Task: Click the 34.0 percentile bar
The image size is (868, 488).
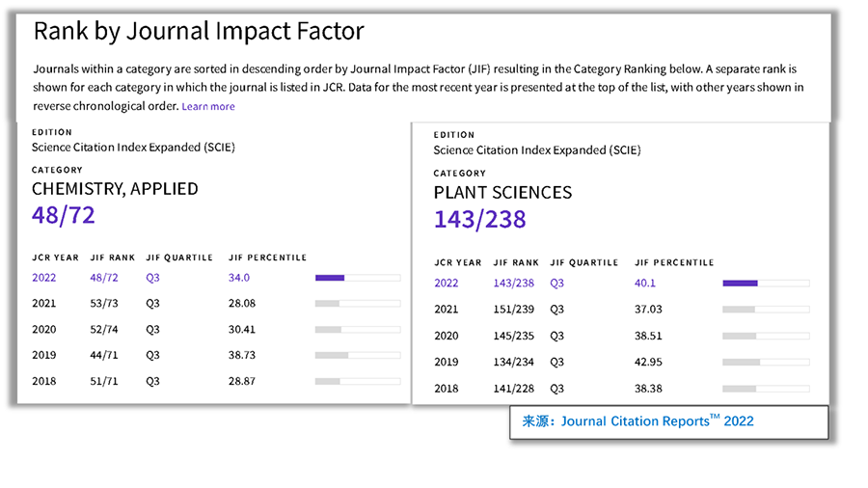Action: (x=358, y=278)
